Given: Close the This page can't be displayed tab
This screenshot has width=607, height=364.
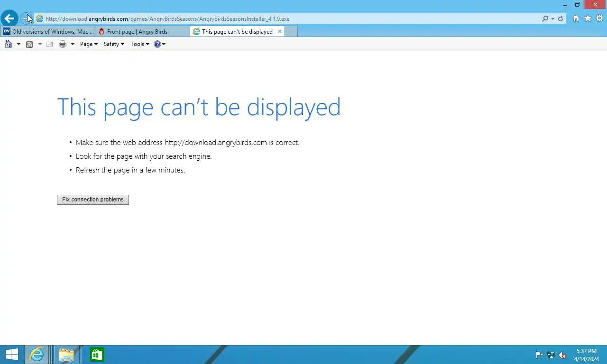Looking at the screenshot, I should coord(280,31).
